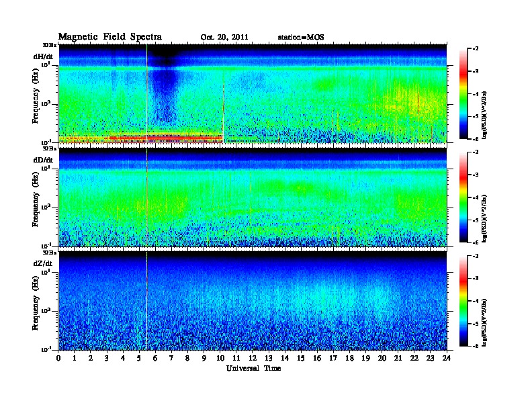Click the hour '21' tick label

pyautogui.click(x=398, y=358)
